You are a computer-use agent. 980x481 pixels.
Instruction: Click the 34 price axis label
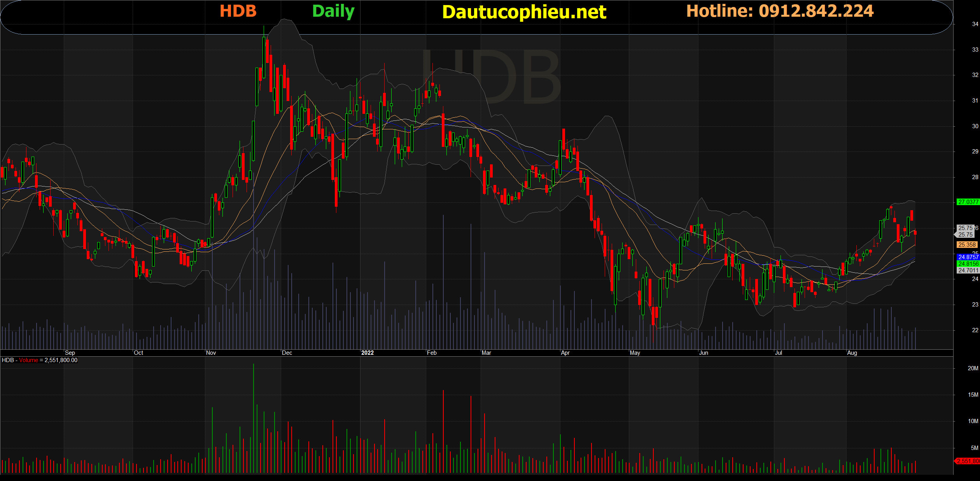pos(975,24)
